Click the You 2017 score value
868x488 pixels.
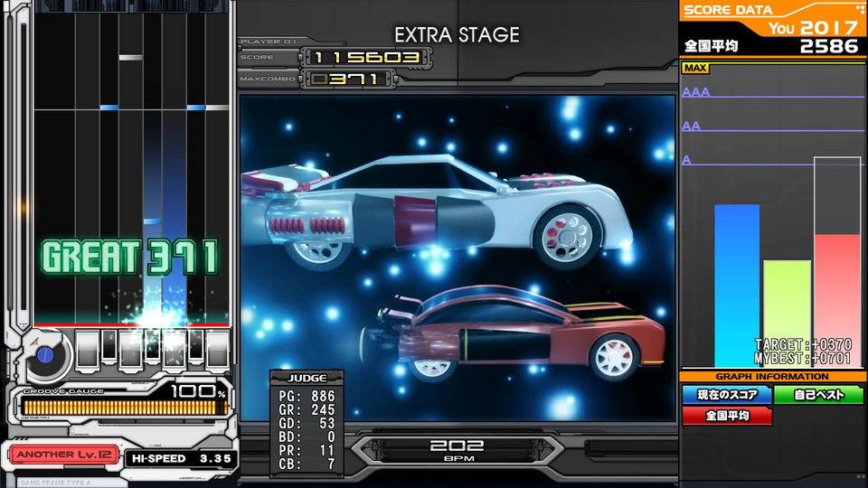pyautogui.click(x=813, y=28)
